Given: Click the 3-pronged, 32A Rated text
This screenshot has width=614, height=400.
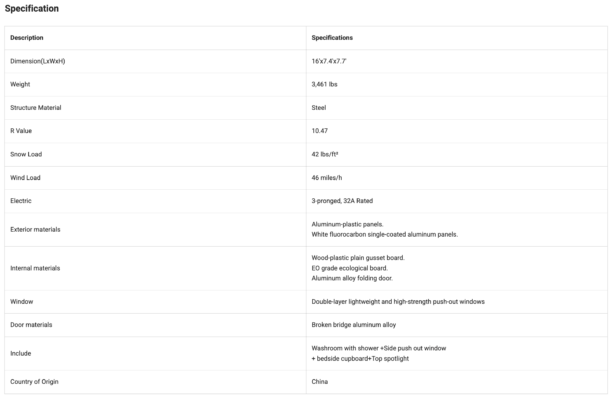Looking at the screenshot, I should (342, 201).
